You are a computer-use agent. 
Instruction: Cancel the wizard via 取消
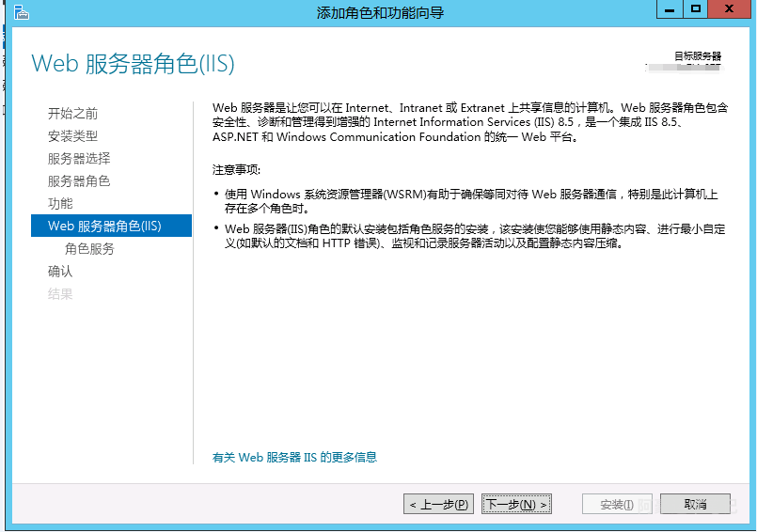click(x=695, y=505)
